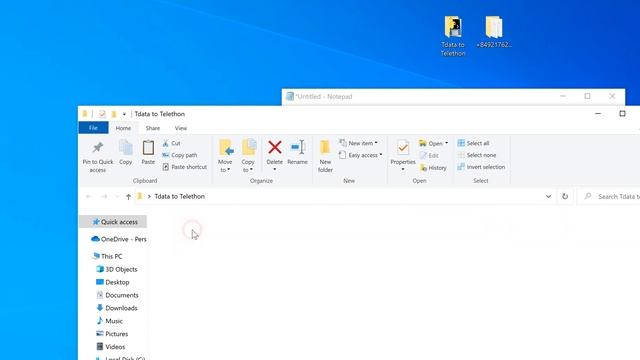Open Videos in navigation pane

pos(111,347)
